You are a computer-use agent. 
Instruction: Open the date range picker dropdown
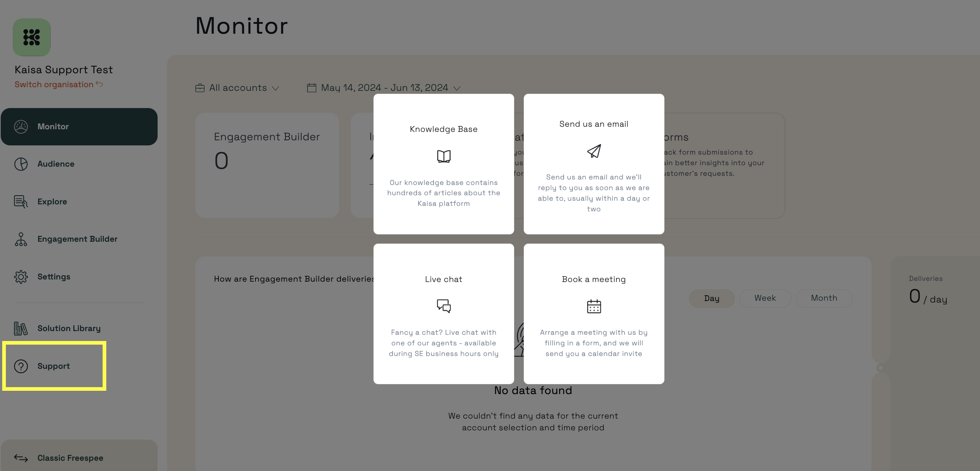[x=384, y=88]
